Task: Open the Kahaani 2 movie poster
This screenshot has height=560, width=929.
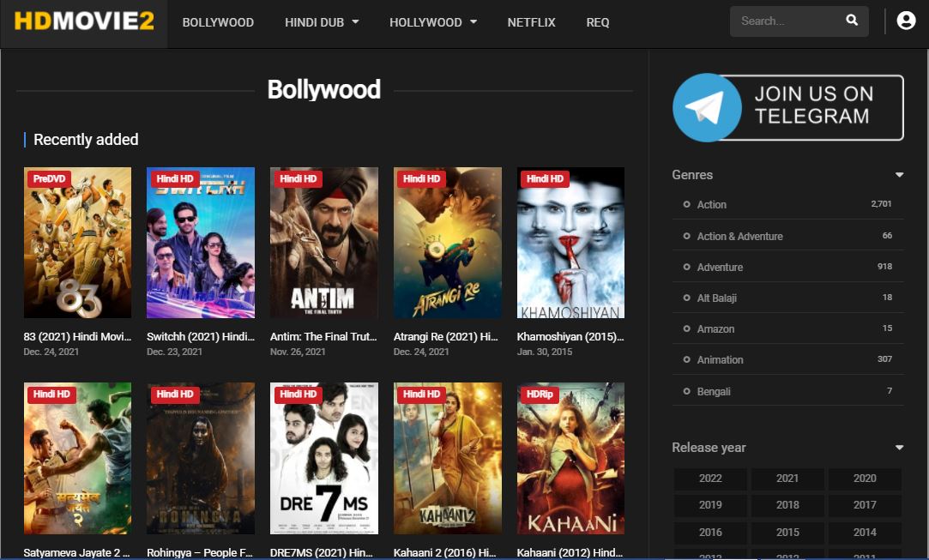Action: pos(447,458)
